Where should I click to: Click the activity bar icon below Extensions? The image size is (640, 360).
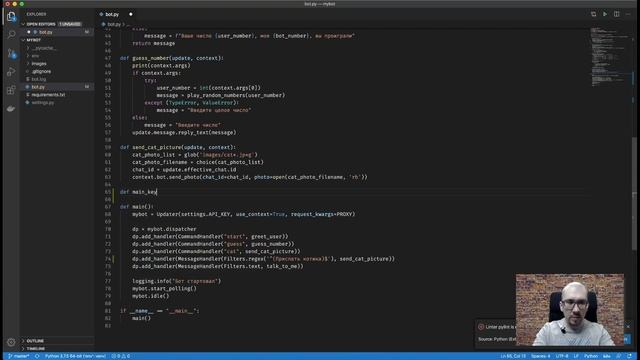pyautogui.click(x=11, y=109)
